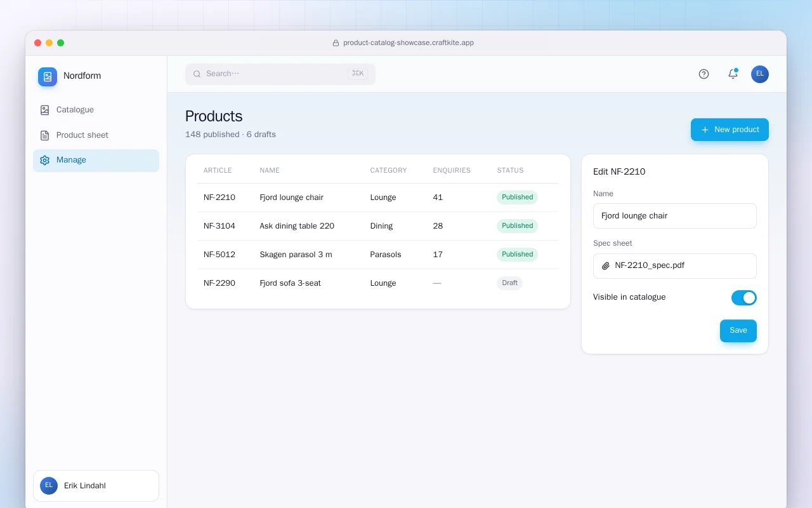
Task: Select article NF-3104 in the table
Action: tap(219, 226)
